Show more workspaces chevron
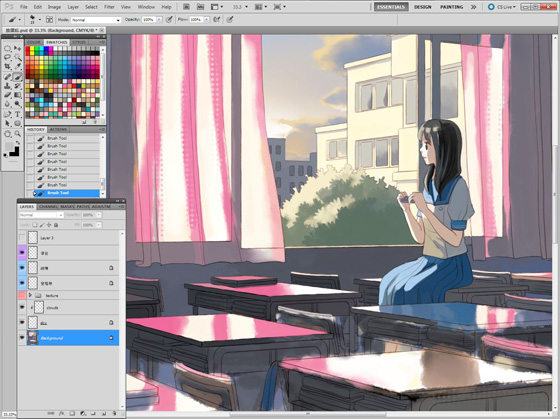 (x=474, y=7)
